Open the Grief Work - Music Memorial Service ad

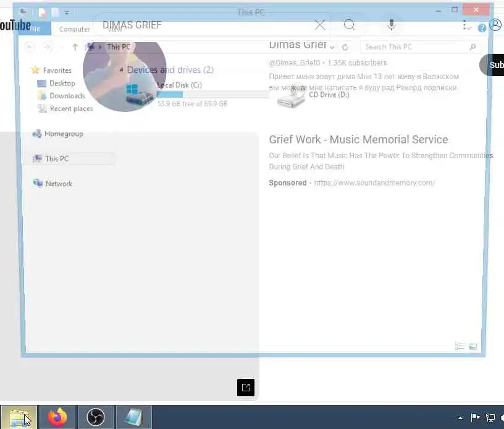[x=358, y=140]
